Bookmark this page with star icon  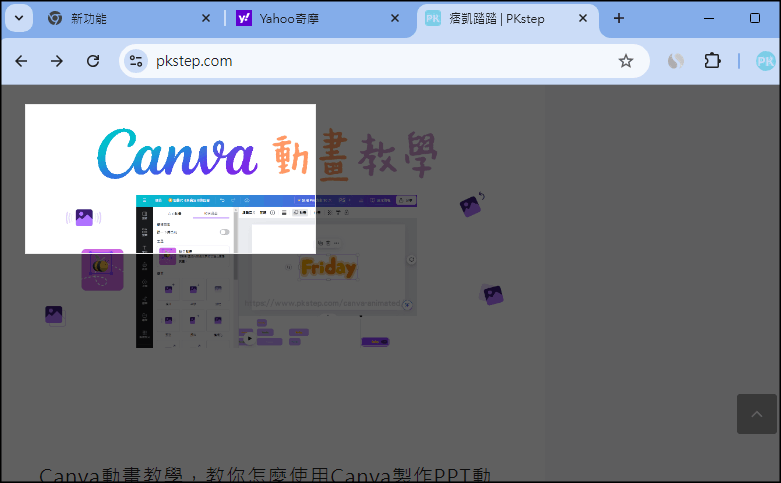point(626,61)
